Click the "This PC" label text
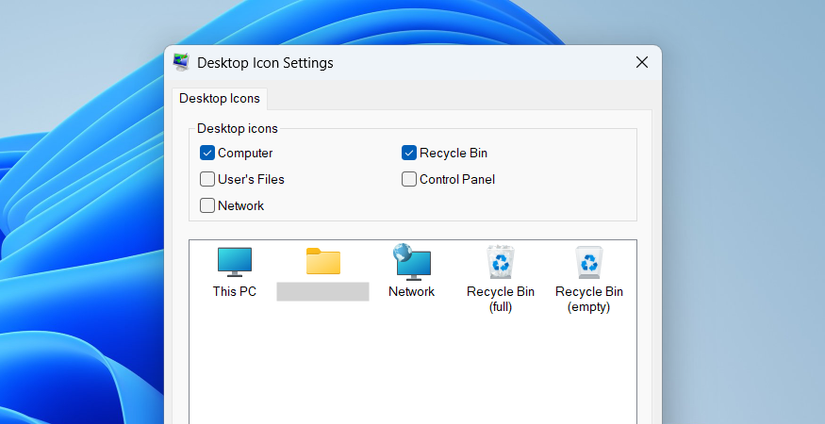 [x=235, y=291]
